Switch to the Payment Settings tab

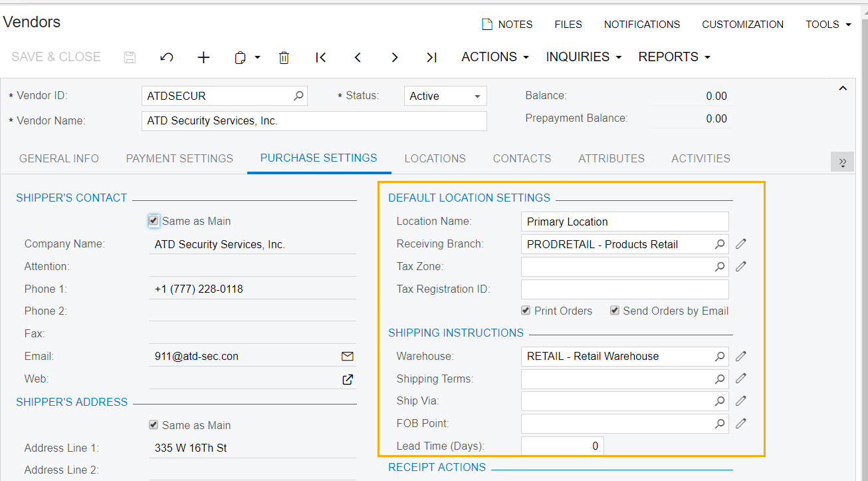(179, 158)
